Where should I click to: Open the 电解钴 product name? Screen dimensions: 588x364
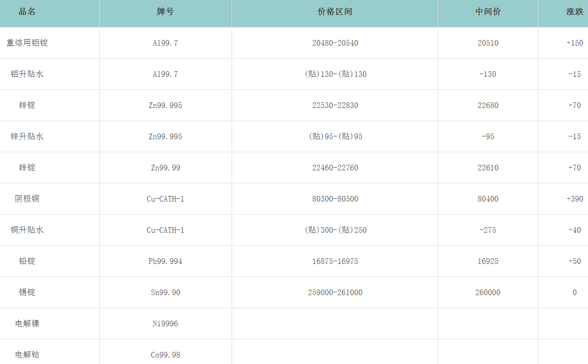click(x=27, y=355)
